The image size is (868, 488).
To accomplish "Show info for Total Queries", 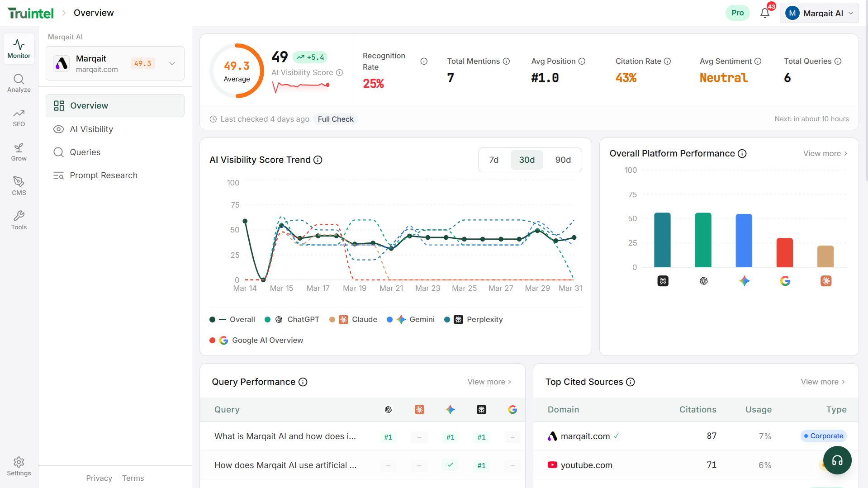I will point(838,62).
